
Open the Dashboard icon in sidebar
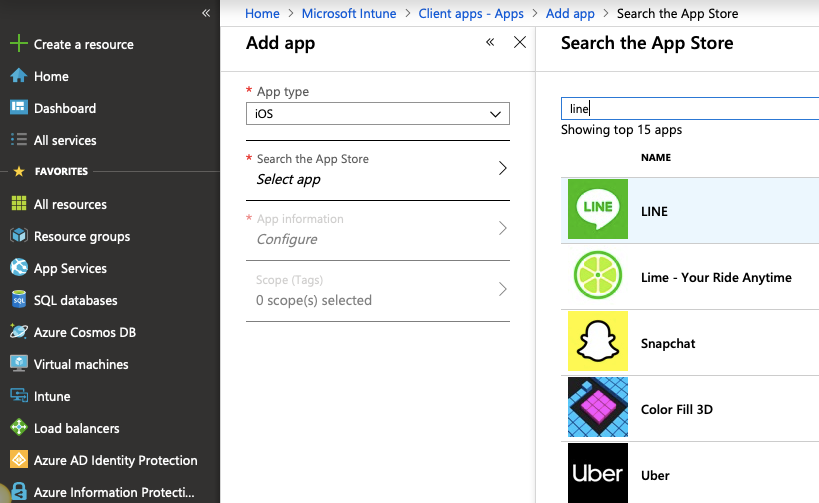18,108
